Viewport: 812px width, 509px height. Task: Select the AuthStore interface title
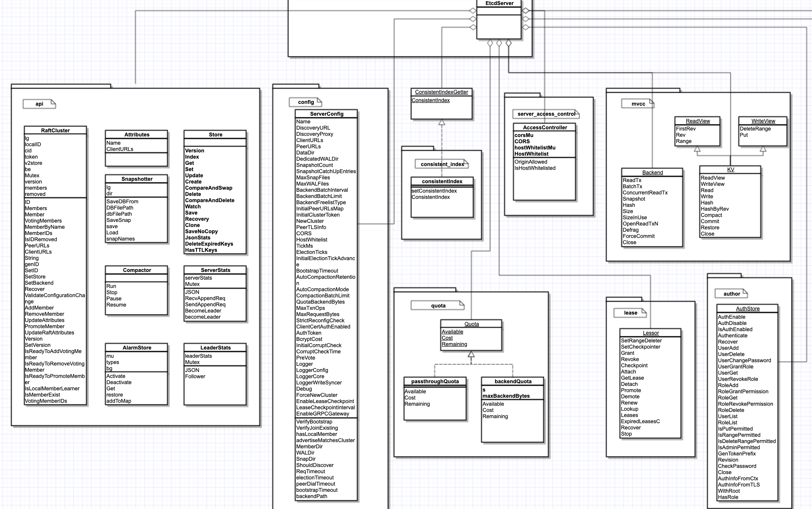[x=748, y=309]
